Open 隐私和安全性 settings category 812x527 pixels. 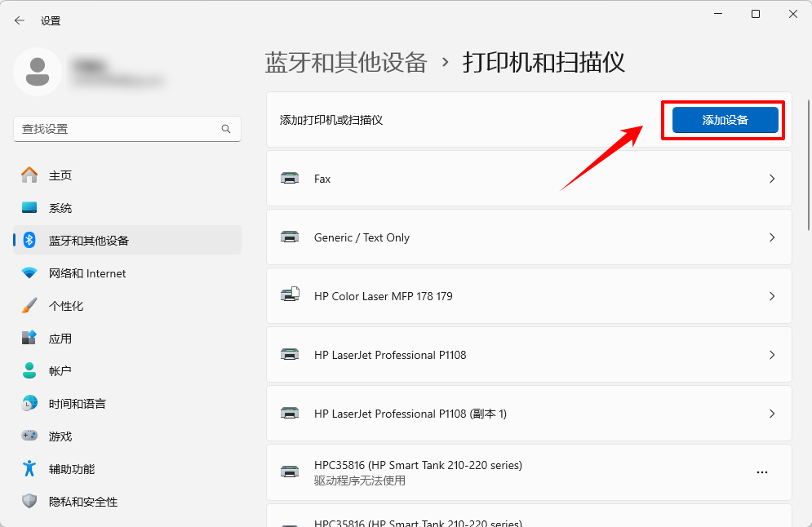(127, 501)
